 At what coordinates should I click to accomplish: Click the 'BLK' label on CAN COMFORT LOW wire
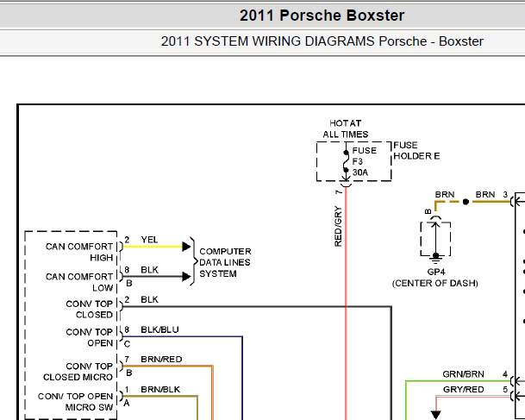point(149,270)
